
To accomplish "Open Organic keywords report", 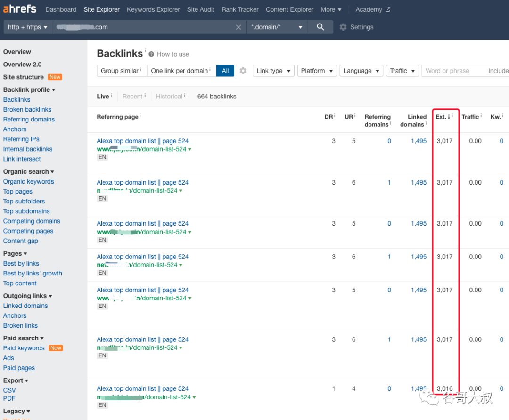I will pyautogui.click(x=29, y=182).
